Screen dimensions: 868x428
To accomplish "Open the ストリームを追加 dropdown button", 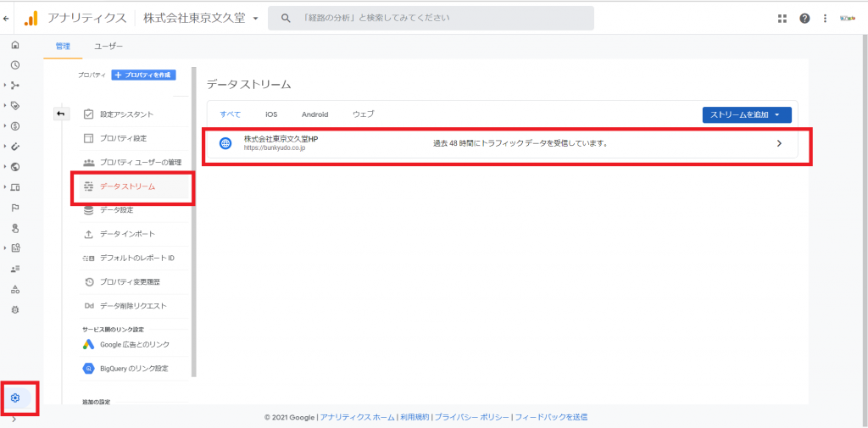I will pyautogui.click(x=746, y=114).
